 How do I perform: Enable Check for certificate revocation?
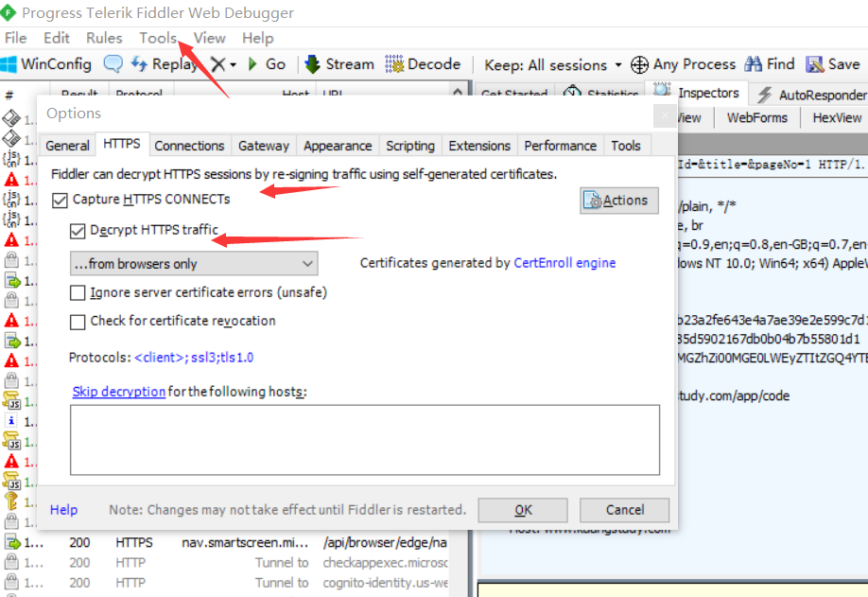78,322
